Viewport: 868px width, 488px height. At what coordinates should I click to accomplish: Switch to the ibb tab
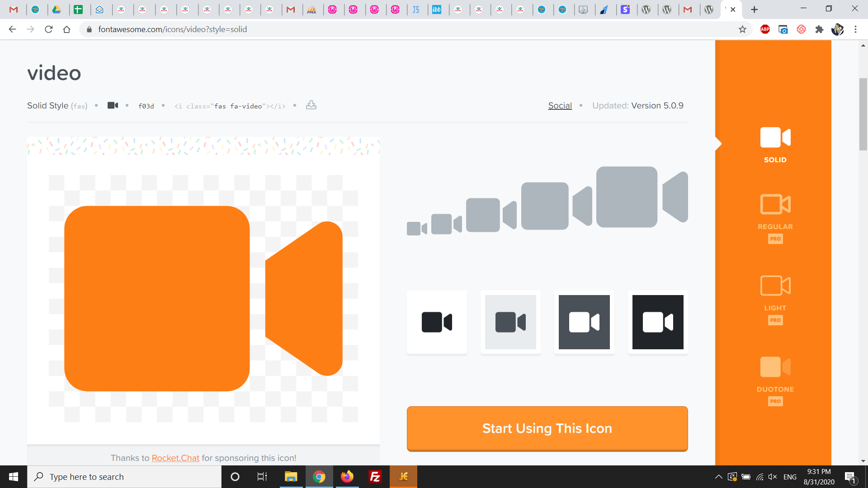437,9
